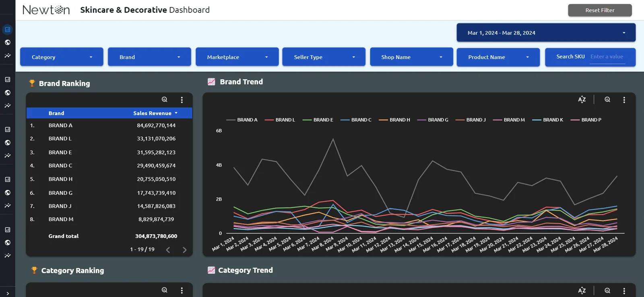Screen dimensions: 644x297
Task: Open Brand Ranking table three-dot menu
Action: pos(182,100)
